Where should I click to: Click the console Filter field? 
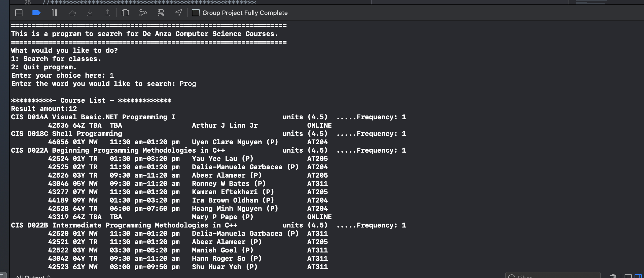(x=552, y=276)
